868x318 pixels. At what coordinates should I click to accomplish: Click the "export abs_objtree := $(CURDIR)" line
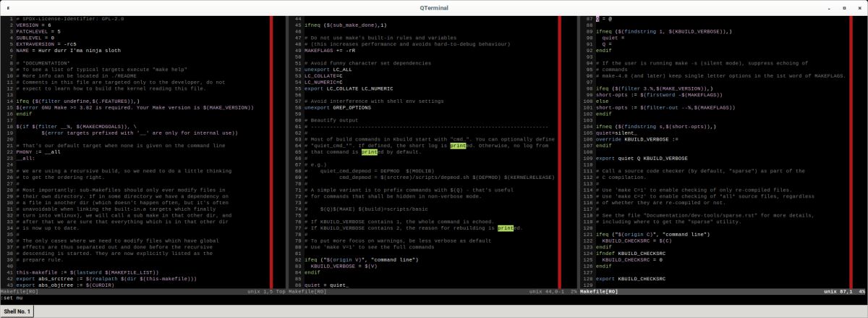click(64, 285)
